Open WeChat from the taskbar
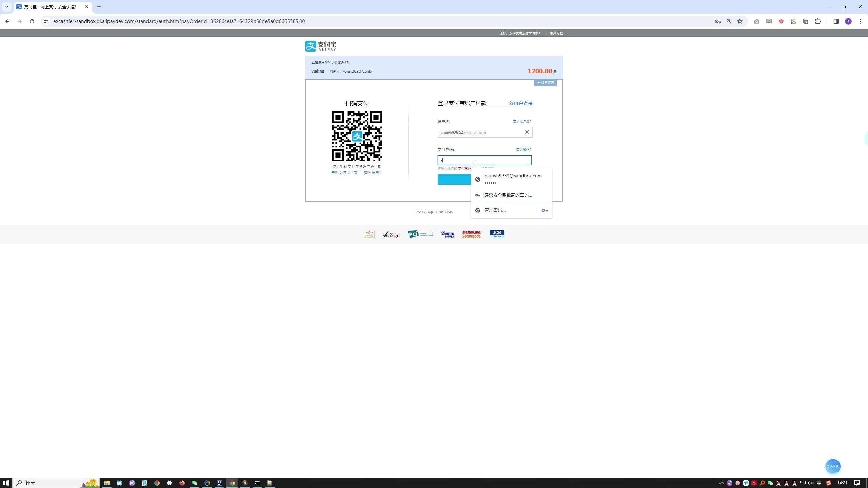868x488 pixels. (195, 483)
